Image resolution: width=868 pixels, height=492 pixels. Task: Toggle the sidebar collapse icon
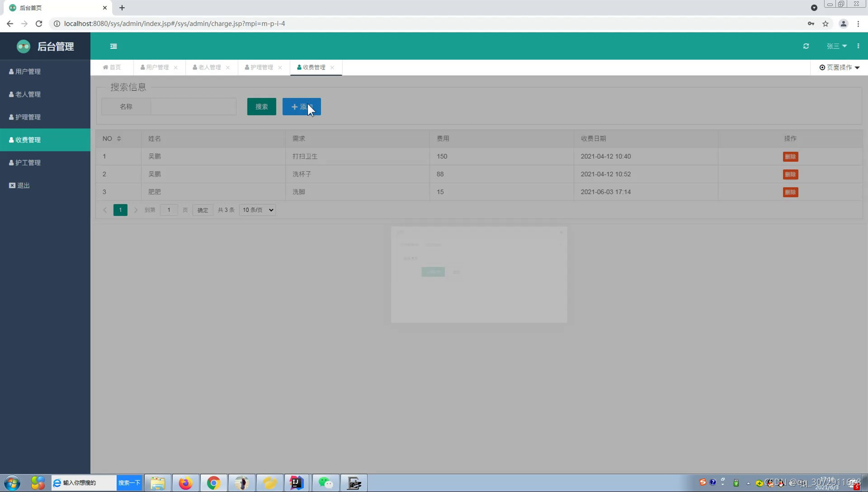tap(113, 46)
